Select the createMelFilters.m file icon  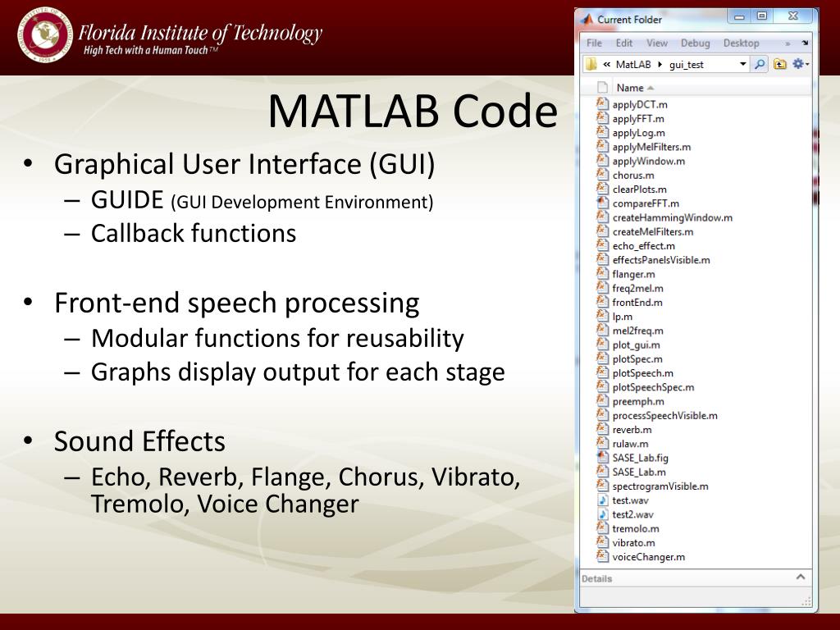pyautogui.click(x=603, y=231)
